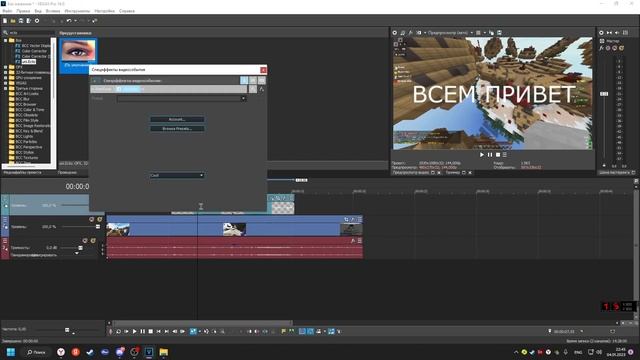This screenshot has width=640, height=360.
Task: Expand the OFX folder in effects tree
Action: pos(5,67)
